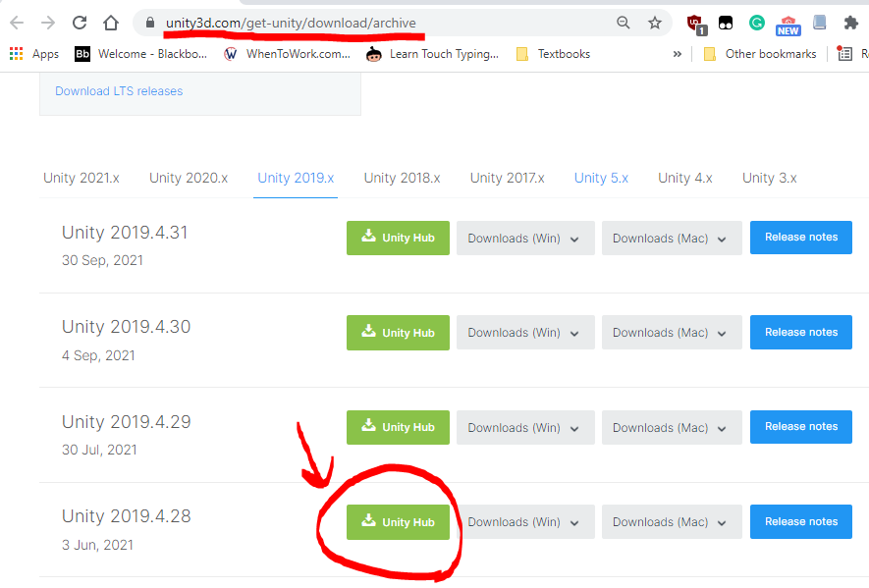Open the browser home page icon

111,23
